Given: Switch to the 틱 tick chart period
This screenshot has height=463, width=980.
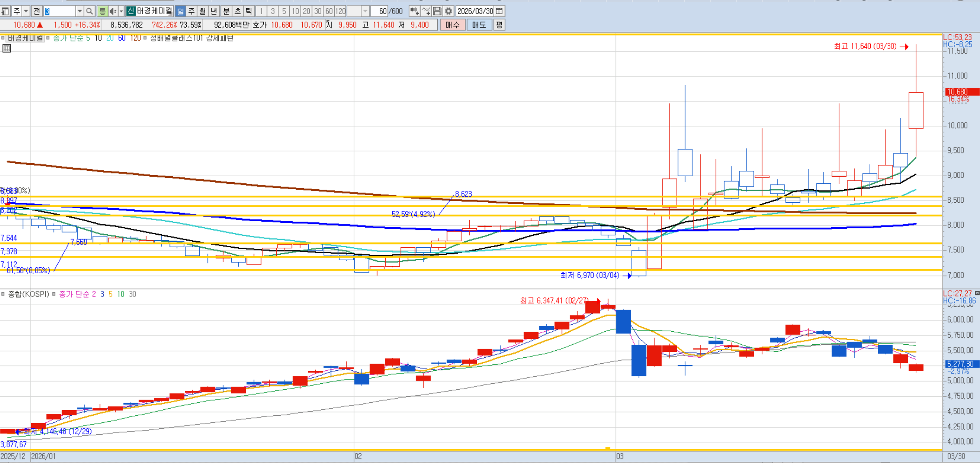Looking at the screenshot, I should click(248, 11).
